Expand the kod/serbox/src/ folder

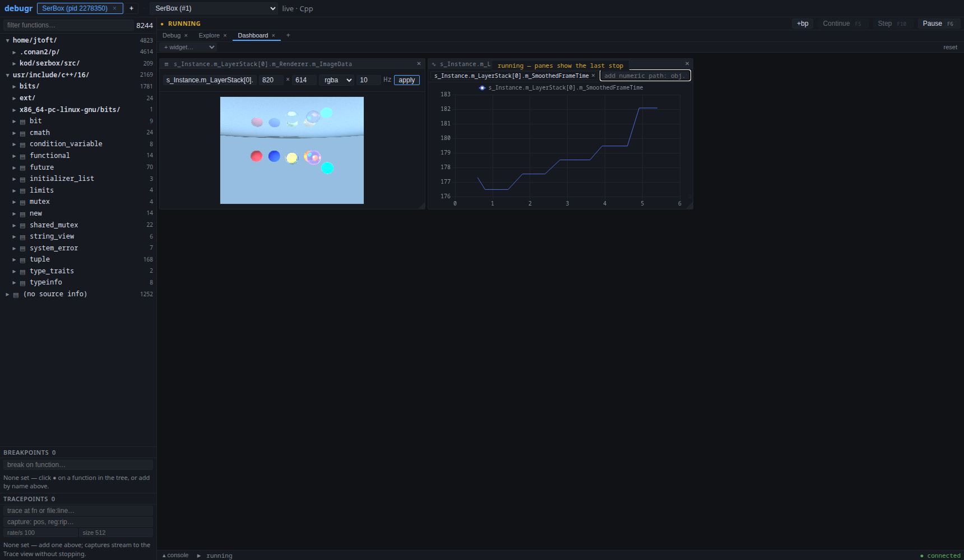click(14, 63)
